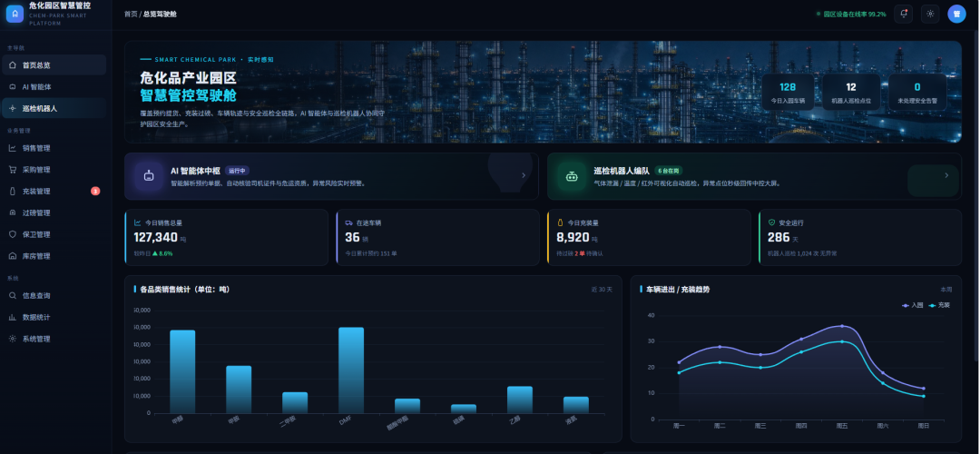Open the 采购管理 menu item
The width and height of the screenshot is (980, 454).
point(54,170)
